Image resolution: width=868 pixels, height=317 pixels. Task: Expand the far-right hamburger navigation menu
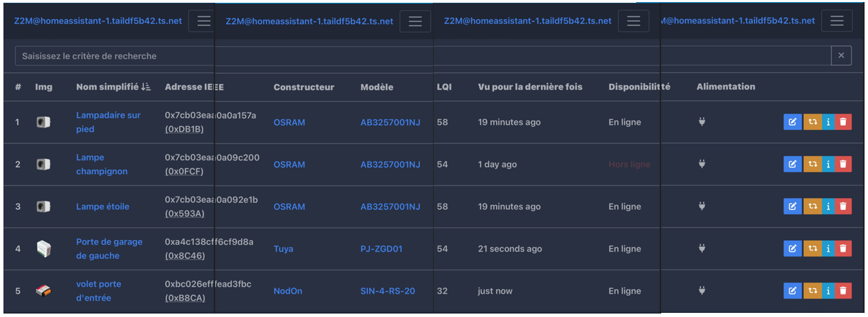coord(836,21)
